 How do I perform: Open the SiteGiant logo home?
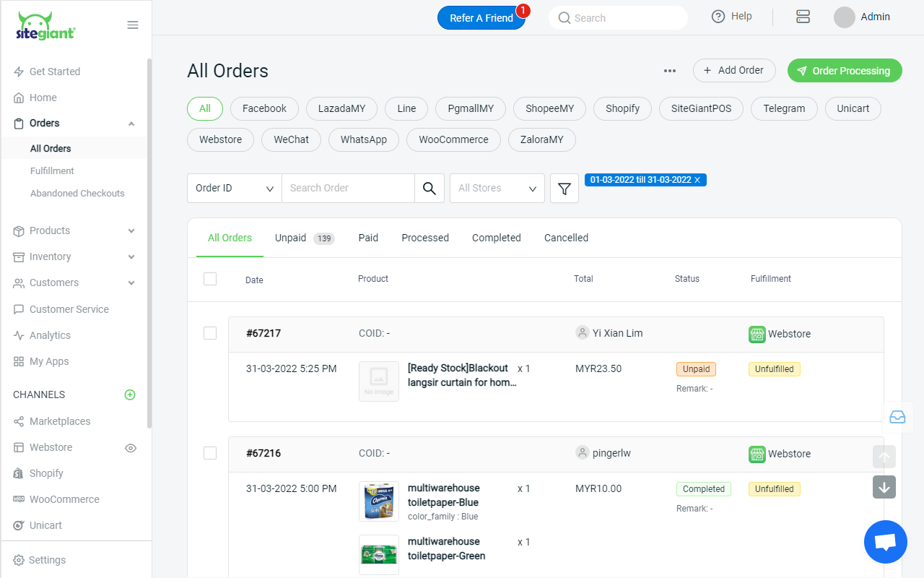click(x=45, y=25)
